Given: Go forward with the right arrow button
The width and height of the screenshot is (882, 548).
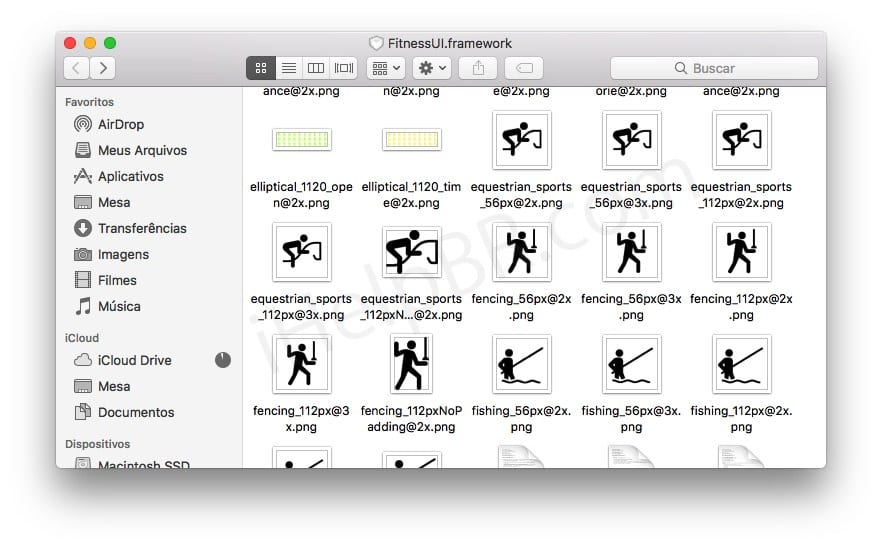Looking at the screenshot, I should [102, 68].
